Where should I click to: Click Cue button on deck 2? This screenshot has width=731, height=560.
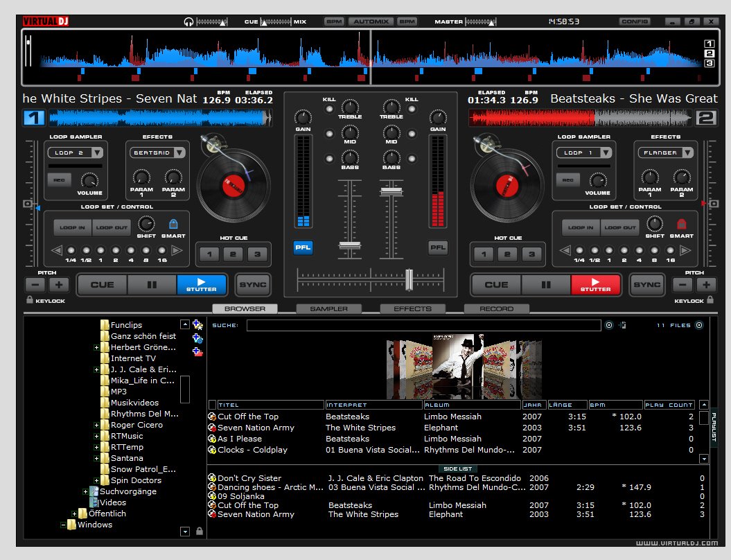(x=496, y=284)
